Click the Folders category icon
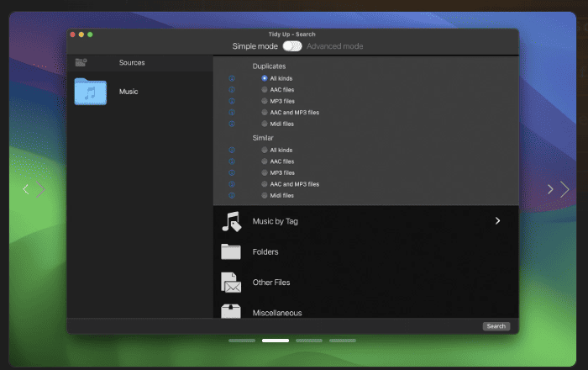588x370 pixels. point(231,251)
